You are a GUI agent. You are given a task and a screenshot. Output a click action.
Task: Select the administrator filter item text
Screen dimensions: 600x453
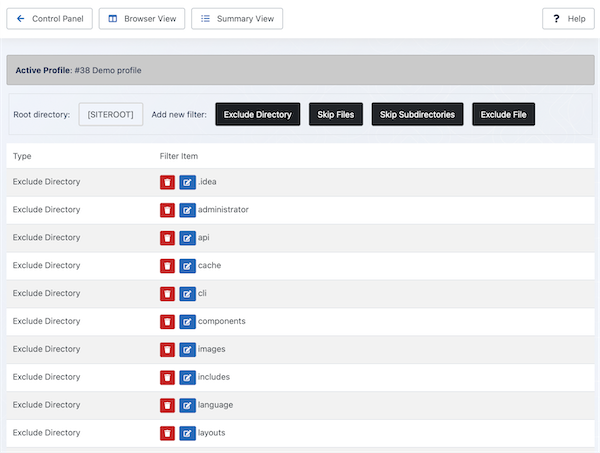[x=223, y=210]
